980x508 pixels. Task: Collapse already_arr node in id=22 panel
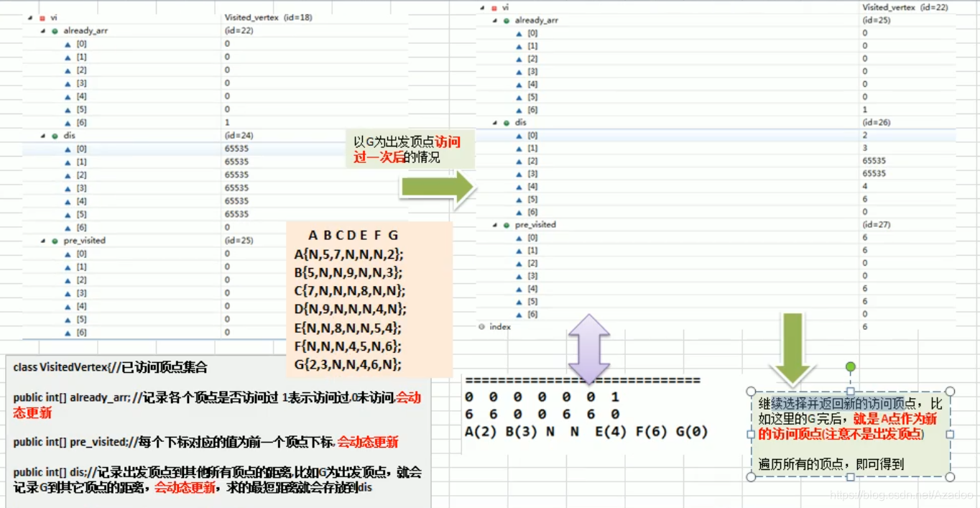494,20
